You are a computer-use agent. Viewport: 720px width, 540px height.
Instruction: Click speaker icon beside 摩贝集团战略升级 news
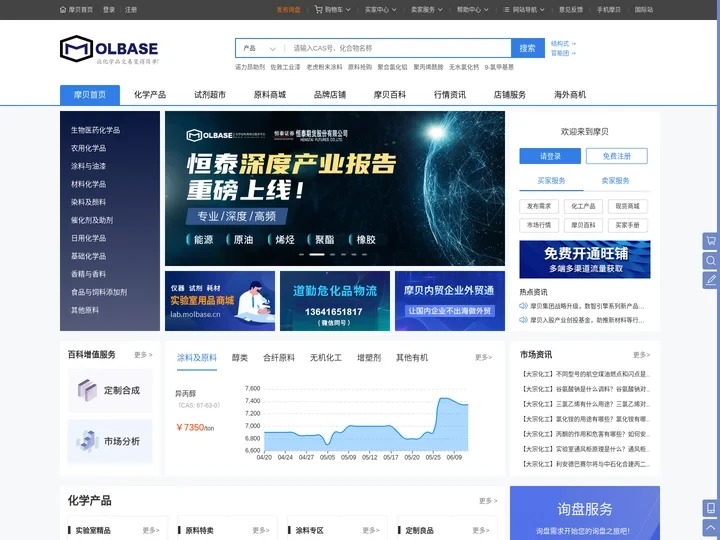523,306
